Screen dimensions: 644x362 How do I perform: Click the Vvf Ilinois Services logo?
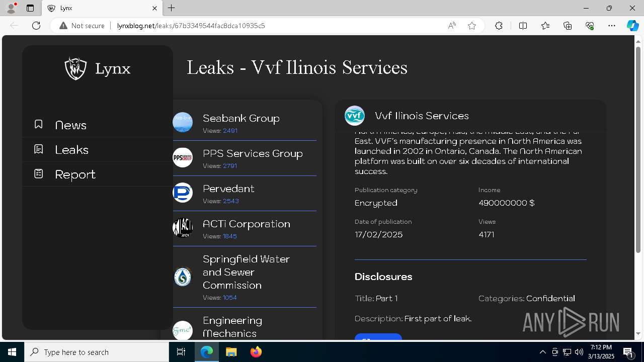[x=355, y=116]
